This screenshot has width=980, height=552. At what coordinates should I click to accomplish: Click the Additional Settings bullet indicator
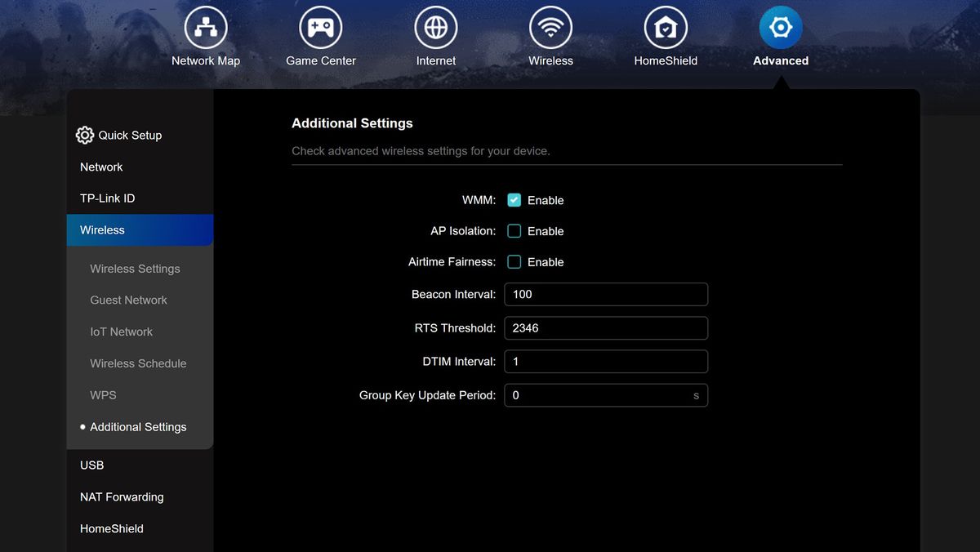[81, 426]
